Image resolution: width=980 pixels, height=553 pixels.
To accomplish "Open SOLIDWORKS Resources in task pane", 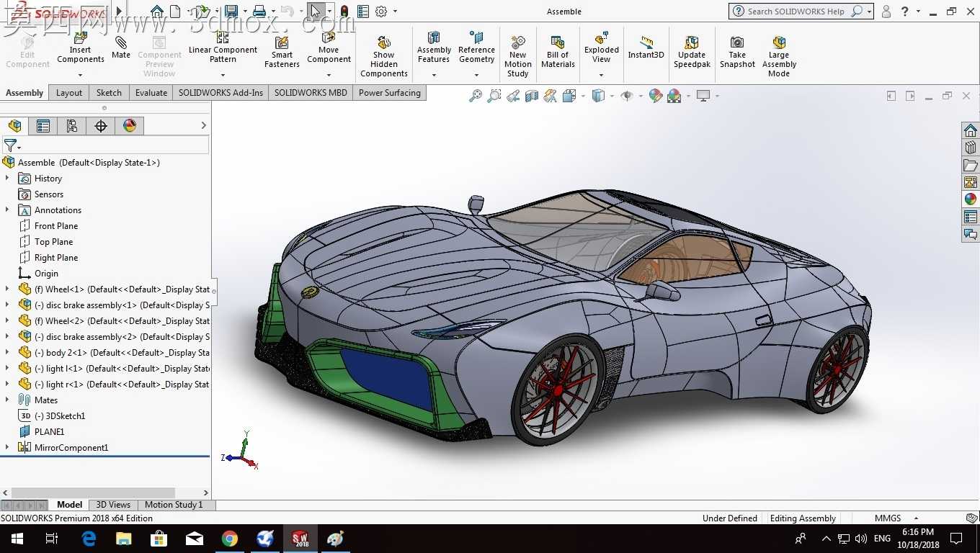I will 971,130.
